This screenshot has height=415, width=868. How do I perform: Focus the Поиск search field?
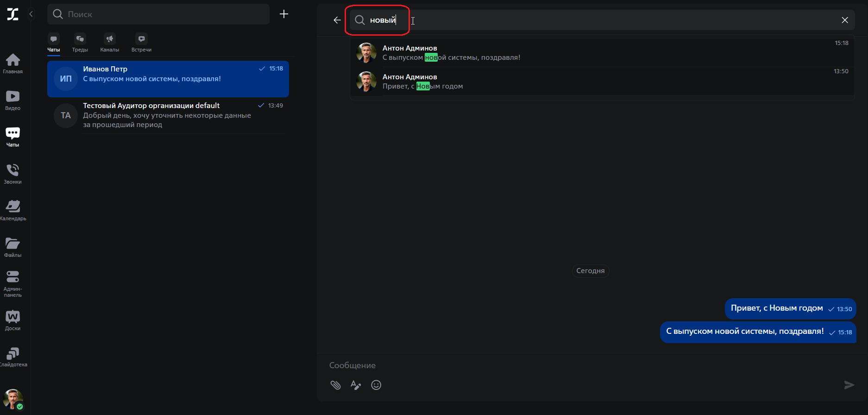click(158, 14)
